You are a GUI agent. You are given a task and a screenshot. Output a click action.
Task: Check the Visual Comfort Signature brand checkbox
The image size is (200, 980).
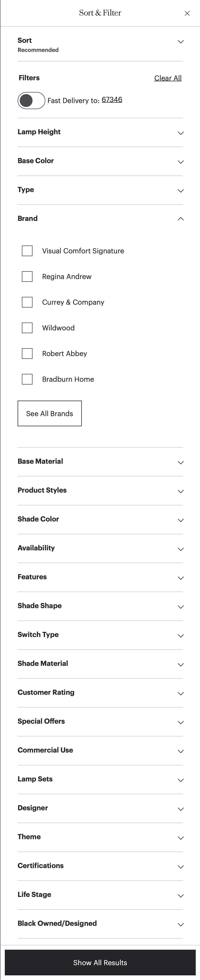pos(27,251)
